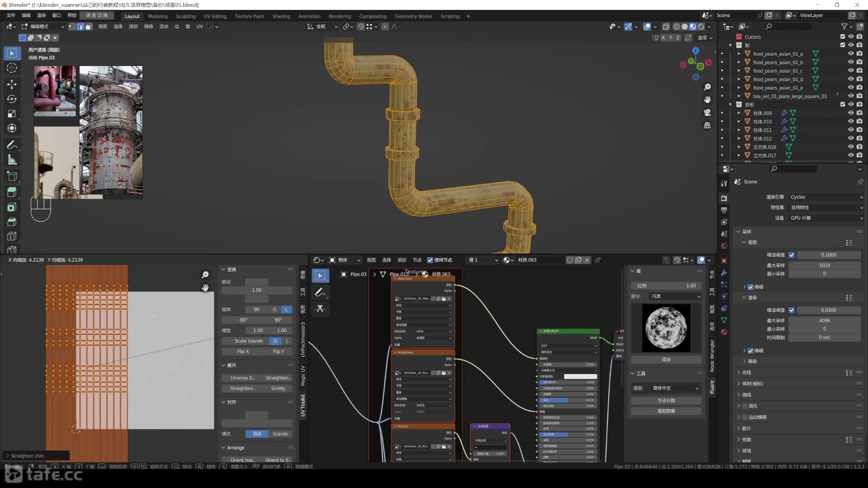Open the 渲染 top menu
868x488 pixels.
click(41, 15)
